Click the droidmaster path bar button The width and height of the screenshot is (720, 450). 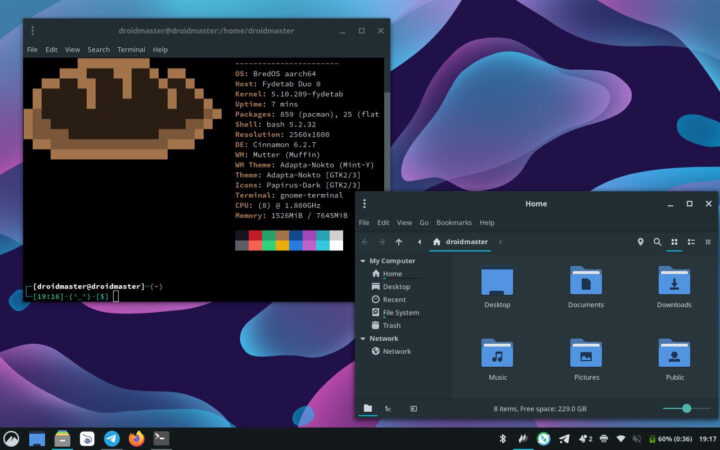[463, 242]
